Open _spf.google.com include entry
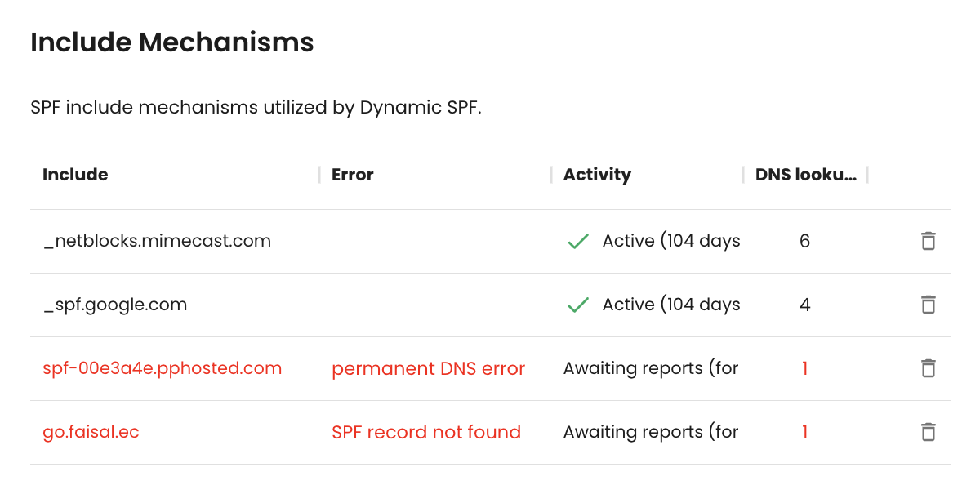Screen dimensions: 980x503 coord(115,305)
